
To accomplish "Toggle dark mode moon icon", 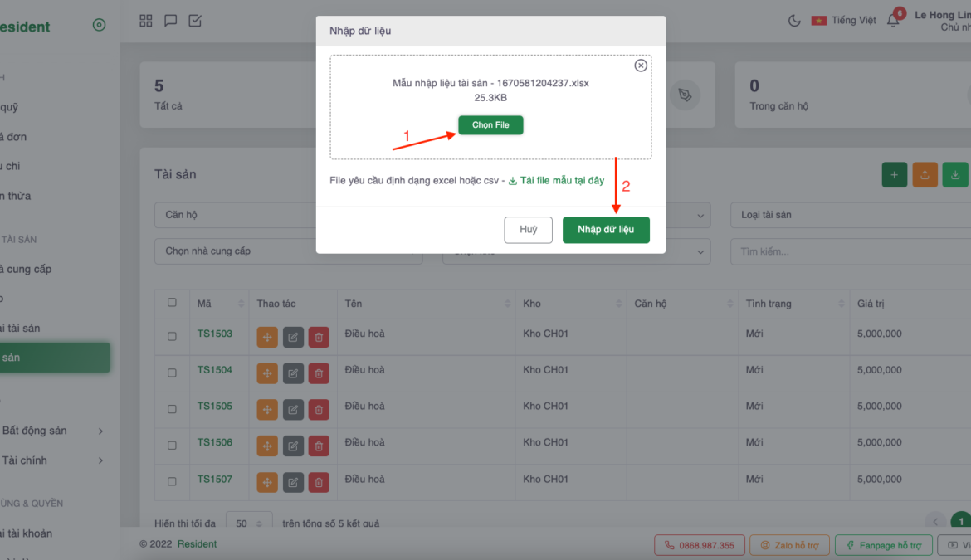I will pyautogui.click(x=794, y=21).
